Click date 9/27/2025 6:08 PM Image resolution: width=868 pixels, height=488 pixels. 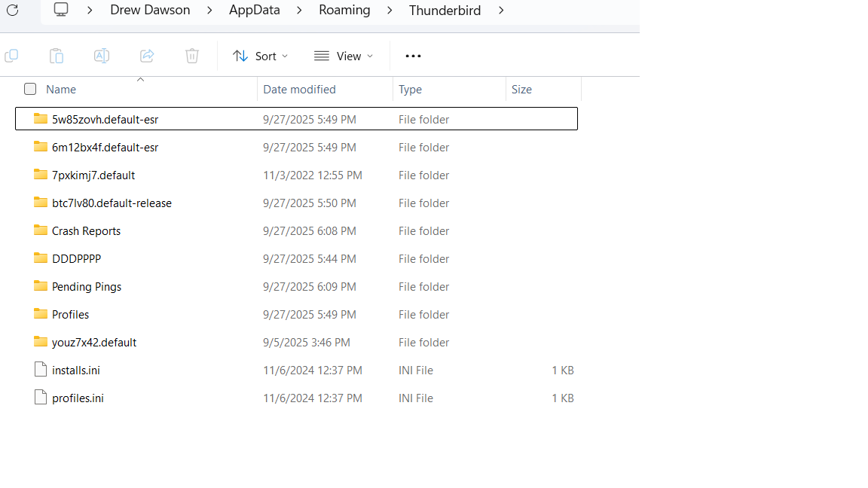(310, 230)
